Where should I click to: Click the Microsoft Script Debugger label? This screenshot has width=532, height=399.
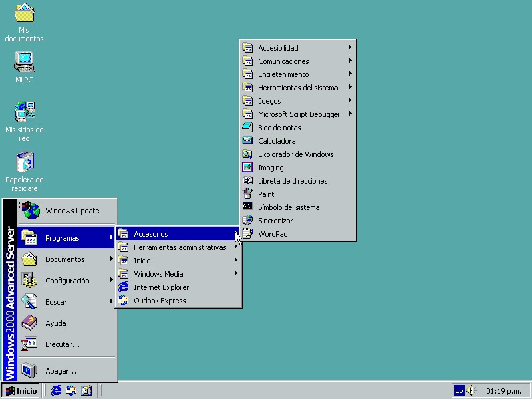click(x=299, y=114)
